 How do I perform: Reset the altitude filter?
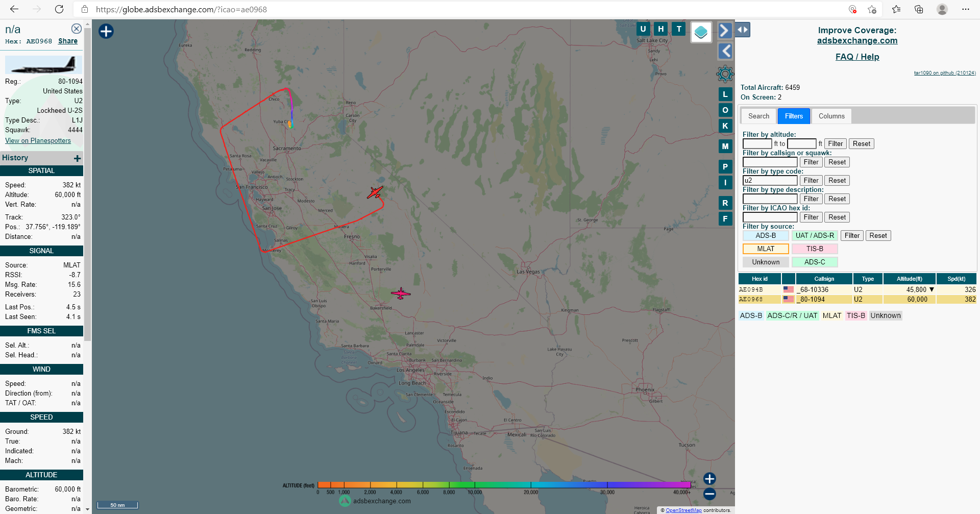(861, 144)
